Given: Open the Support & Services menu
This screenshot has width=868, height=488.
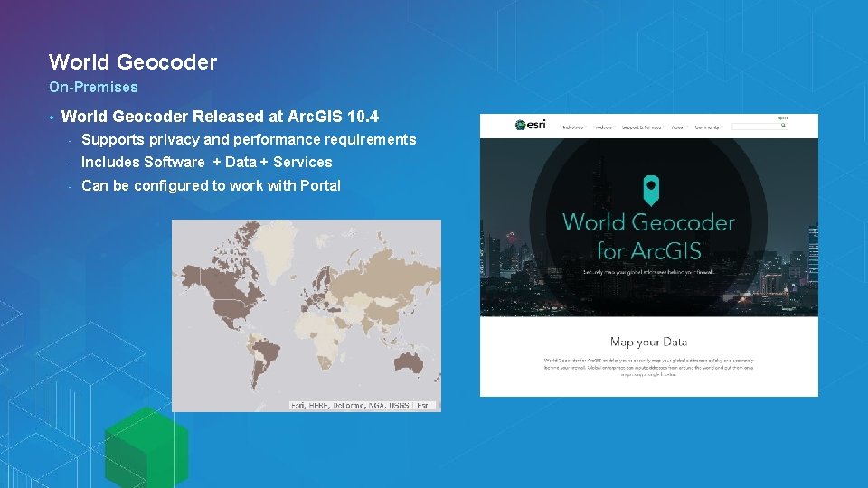Looking at the screenshot, I should (643, 127).
